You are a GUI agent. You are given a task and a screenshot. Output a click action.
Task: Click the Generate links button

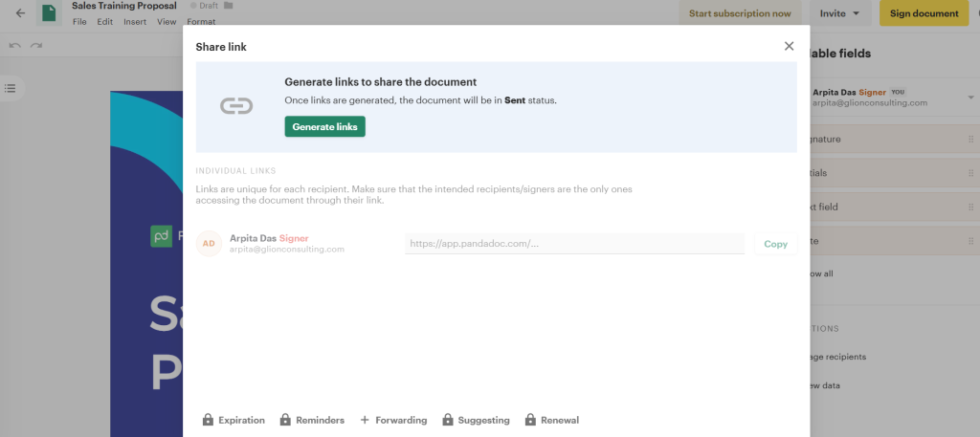tap(324, 126)
